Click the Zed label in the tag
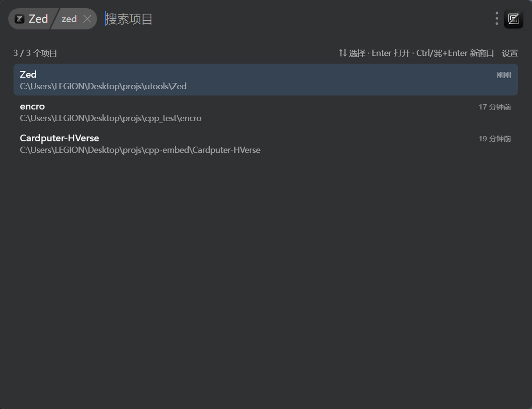This screenshot has height=409, width=532. pyautogui.click(x=38, y=19)
